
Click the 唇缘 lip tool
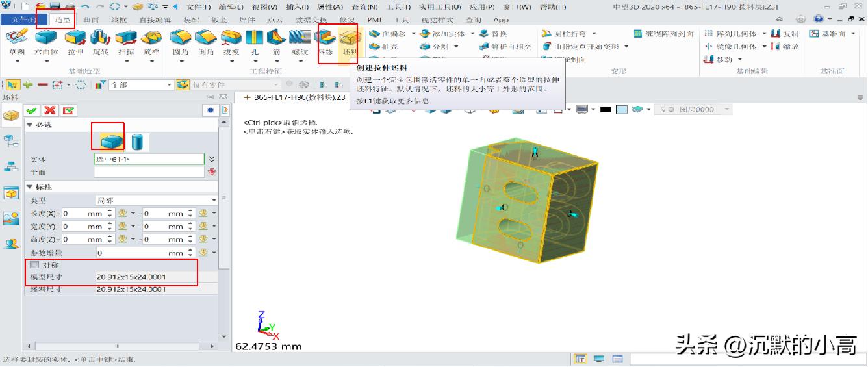coord(325,42)
